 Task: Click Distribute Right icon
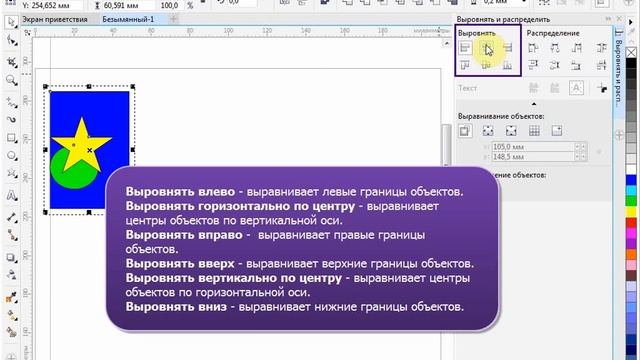click(x=577, y=48)
